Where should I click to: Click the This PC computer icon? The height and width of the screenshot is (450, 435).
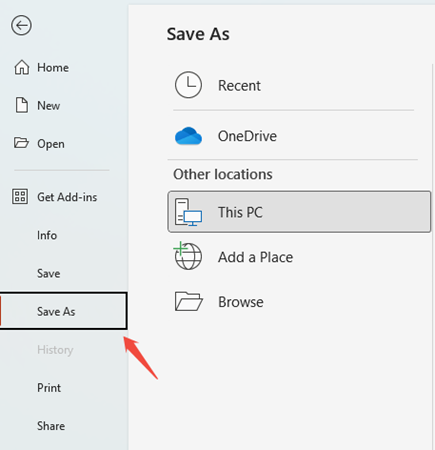point(188,212)
